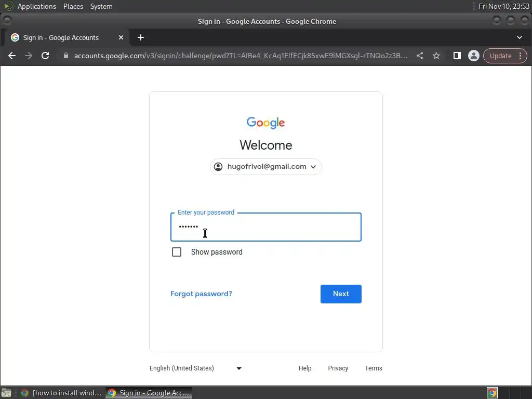Screen dimensions: 532x399
Task: Select the 'Sign in - Google Acc...' taskbar item
Action: 149,393
